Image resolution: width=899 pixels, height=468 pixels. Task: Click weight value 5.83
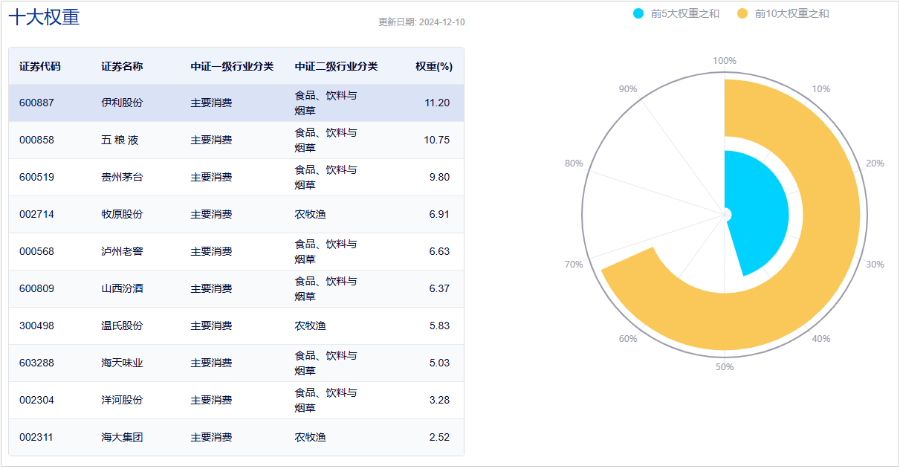[x=439, y=326]
